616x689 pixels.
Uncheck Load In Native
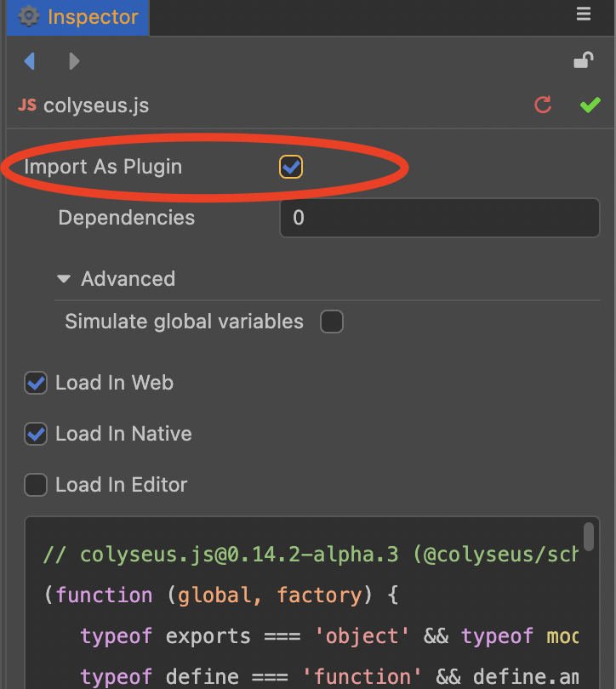point(35,434)
